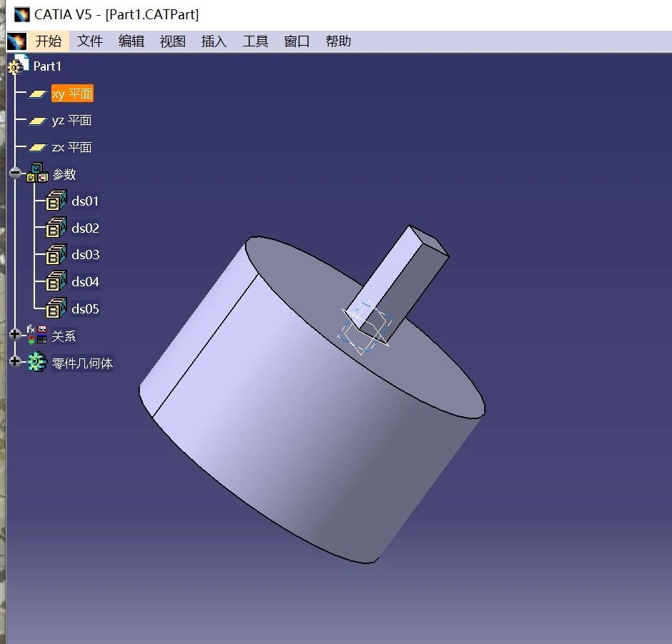
Task: Select the 零件几何体 tree label
Action: pyautogui.click(x=82, y=363)
